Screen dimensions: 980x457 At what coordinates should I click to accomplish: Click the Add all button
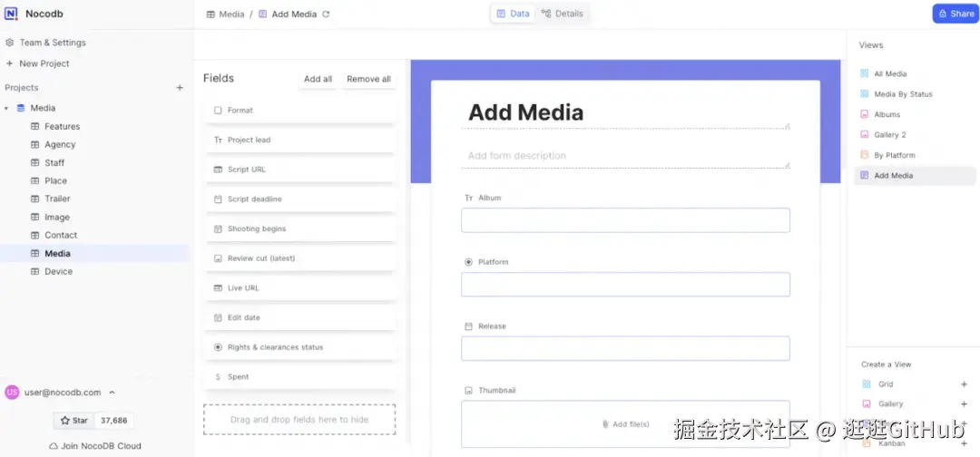tap(318, 79)
